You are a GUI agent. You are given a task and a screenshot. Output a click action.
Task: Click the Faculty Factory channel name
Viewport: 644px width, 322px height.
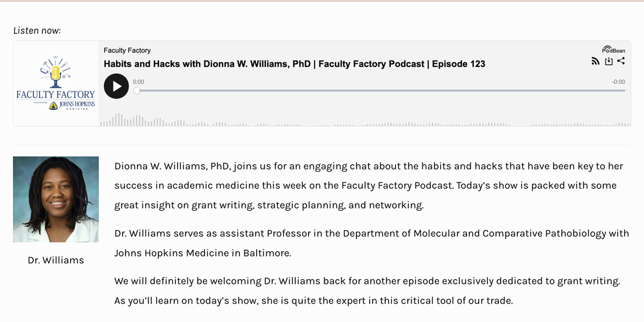click(x=127, y=50)
